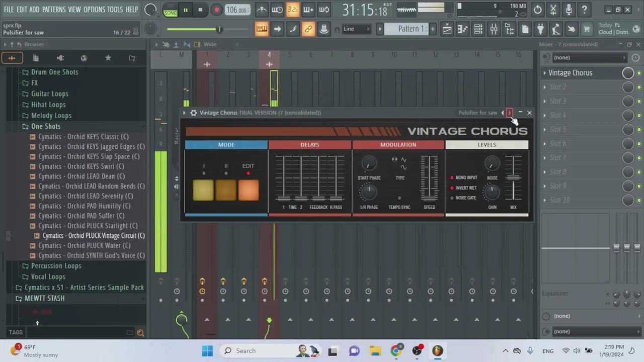This screenshot has height=362, width=644.
Task: Click the metronome icon in the toolbar
Action: [x=262, y=10]
